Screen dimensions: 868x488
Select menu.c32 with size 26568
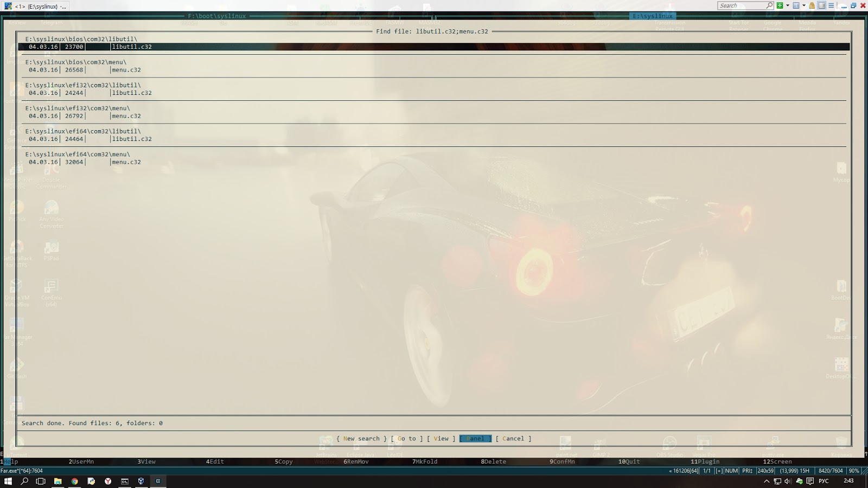click(433, 70)
